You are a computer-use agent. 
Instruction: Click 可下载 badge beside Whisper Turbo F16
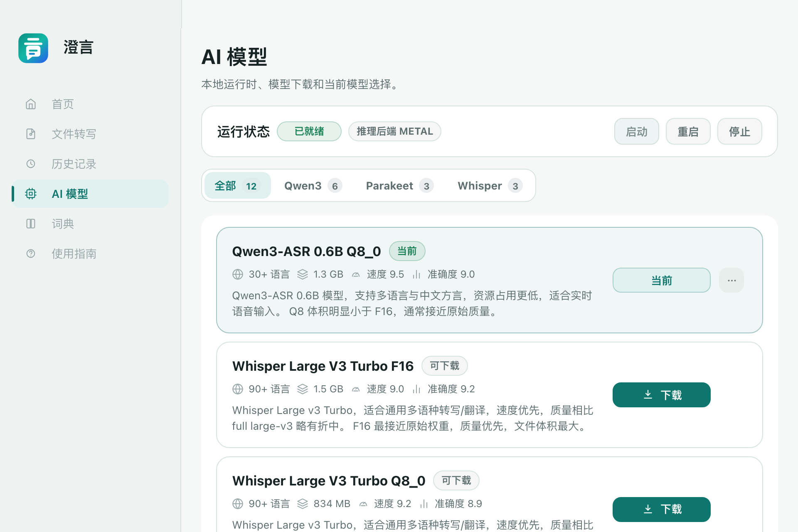click(445, 366)
